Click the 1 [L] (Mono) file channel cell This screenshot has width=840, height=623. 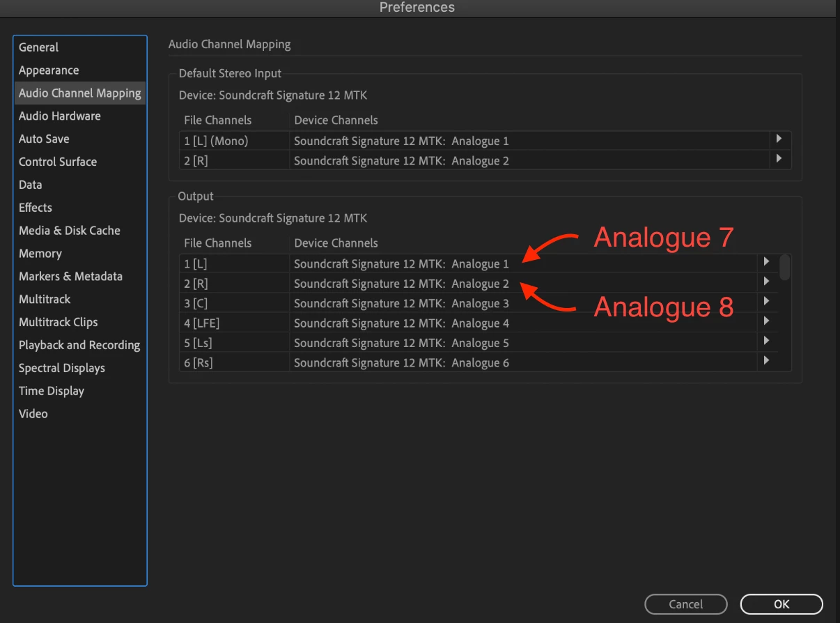(x=234, y=141)
